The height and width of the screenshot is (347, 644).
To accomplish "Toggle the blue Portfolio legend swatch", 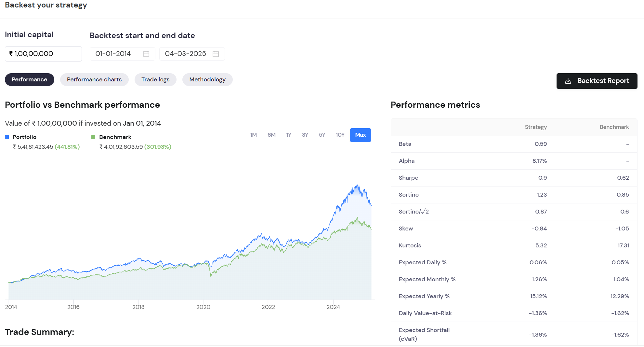I will [7, 137].
